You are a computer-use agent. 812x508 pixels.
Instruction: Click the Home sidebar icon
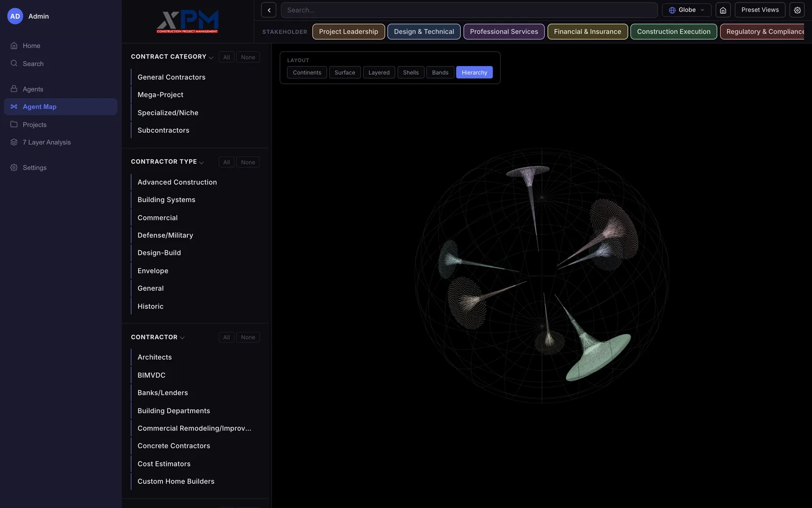pyautogui.click(x=14, y=46)
